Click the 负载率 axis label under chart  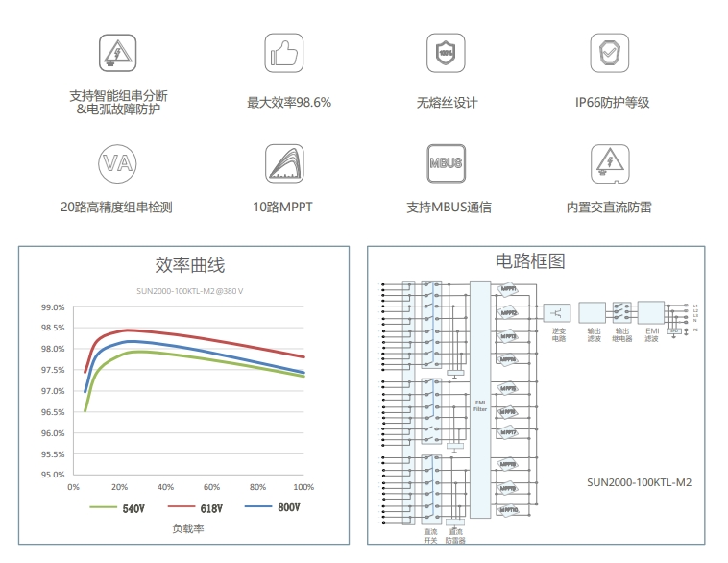188,528
